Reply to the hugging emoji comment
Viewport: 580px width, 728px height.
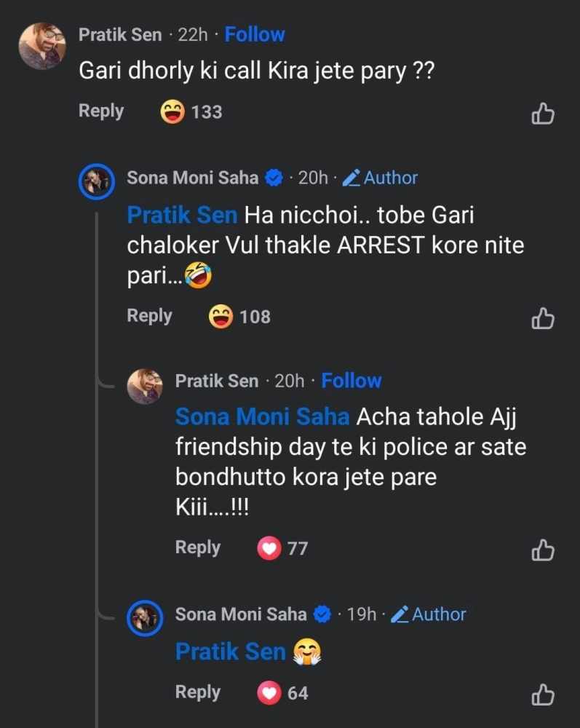point(197,692)
